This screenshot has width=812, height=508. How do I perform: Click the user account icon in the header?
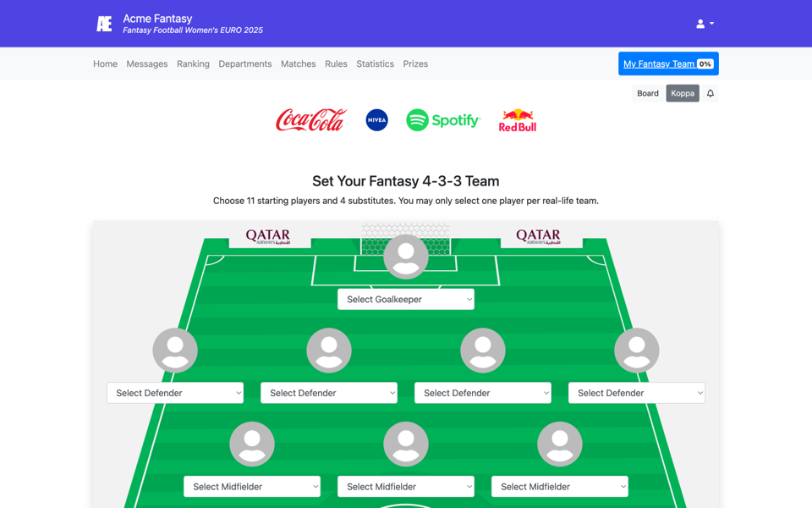[700, 23]
